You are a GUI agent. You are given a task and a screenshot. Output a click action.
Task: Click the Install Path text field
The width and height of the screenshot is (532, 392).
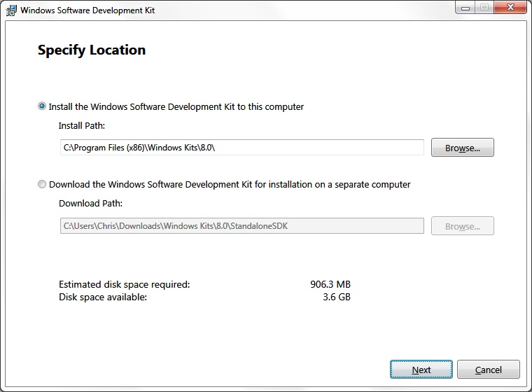coord(242,147)
